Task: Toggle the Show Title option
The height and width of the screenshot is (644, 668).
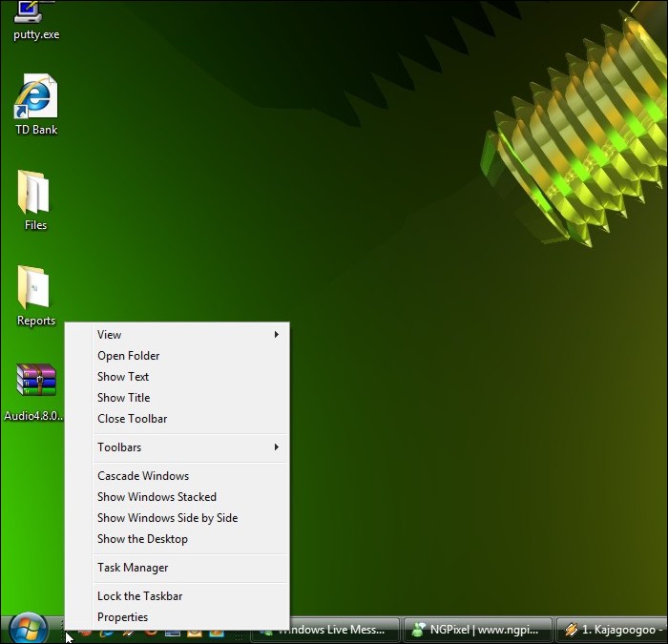Action: pyautogui.click(x=123, y=398)
